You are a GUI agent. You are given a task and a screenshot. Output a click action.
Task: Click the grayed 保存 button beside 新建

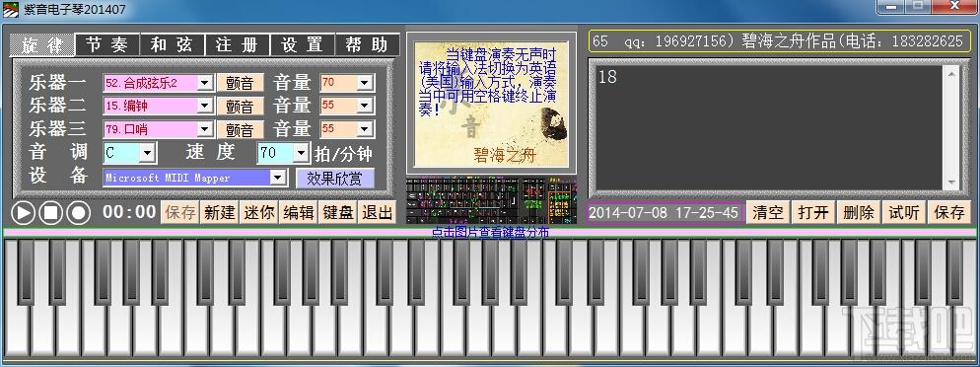point(180,212)
